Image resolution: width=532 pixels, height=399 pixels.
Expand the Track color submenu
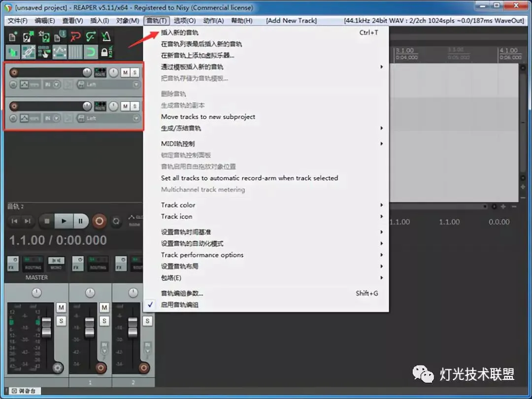pos(266,205)
